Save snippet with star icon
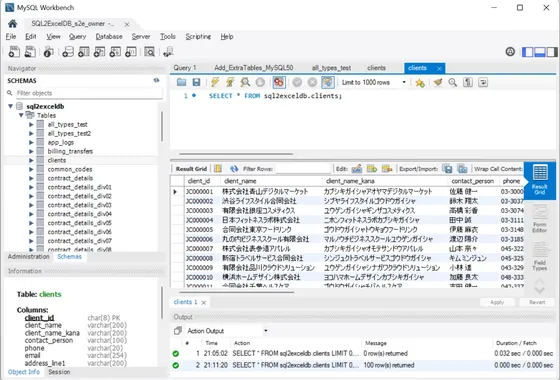 pos(420,83)
